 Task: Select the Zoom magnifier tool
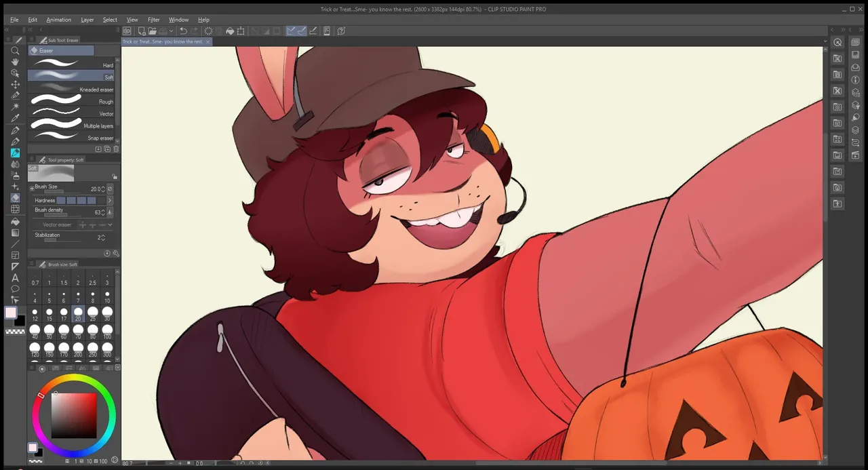(15, 51)
